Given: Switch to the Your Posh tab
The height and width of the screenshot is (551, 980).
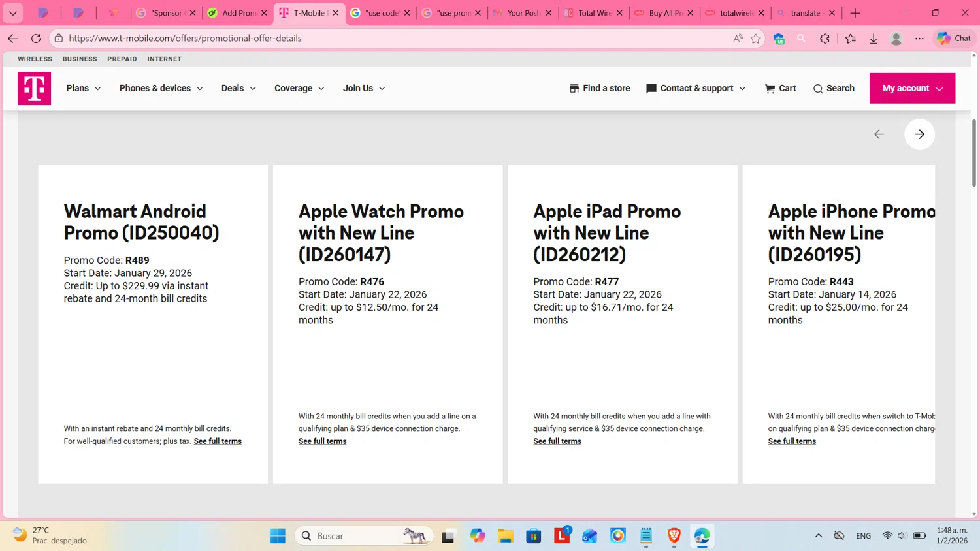Looking at the screenshot, I should click(523, 13).
